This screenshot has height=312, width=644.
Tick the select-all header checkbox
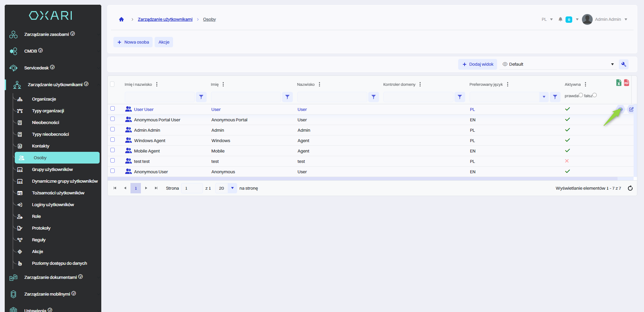(x=112, y=84)
